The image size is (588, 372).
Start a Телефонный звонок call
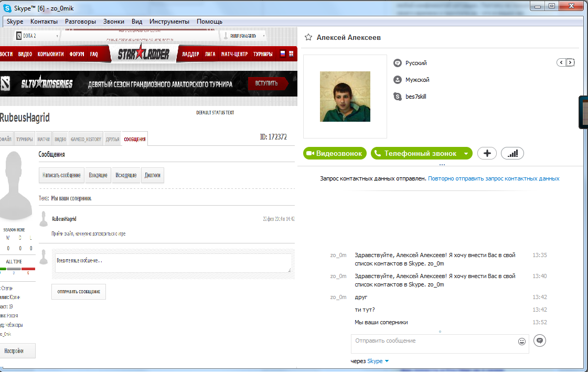tap(416, 153)
